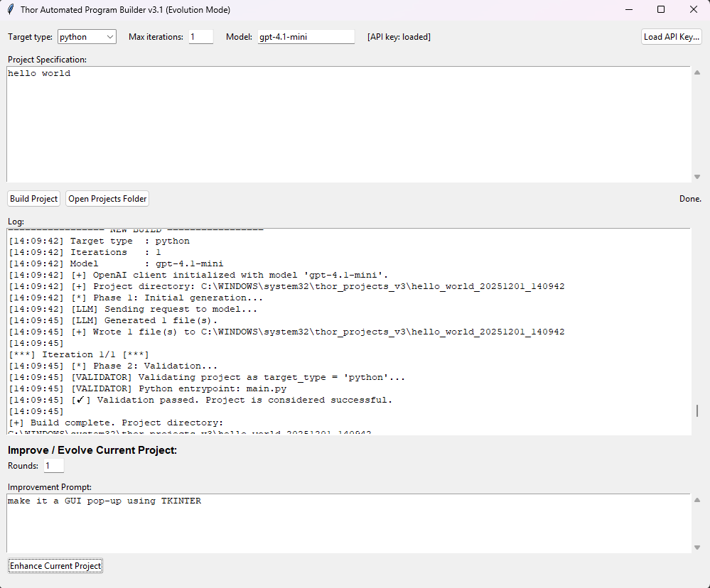Start the build with Build Project
This screenshot has width=710, height=588.
point(34,199)
